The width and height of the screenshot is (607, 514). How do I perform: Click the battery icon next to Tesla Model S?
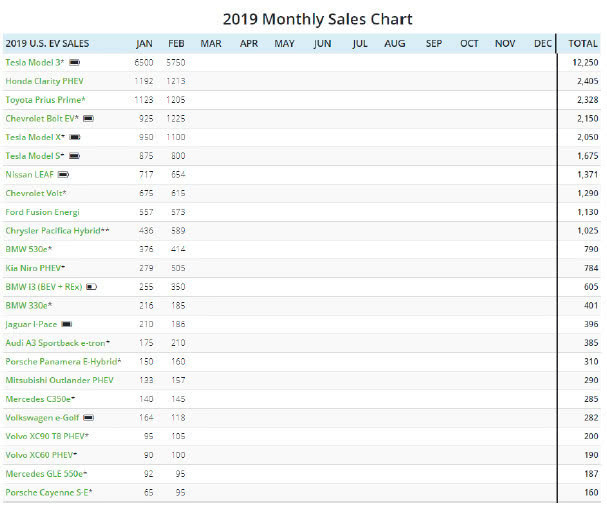click(x=73, y=155)
